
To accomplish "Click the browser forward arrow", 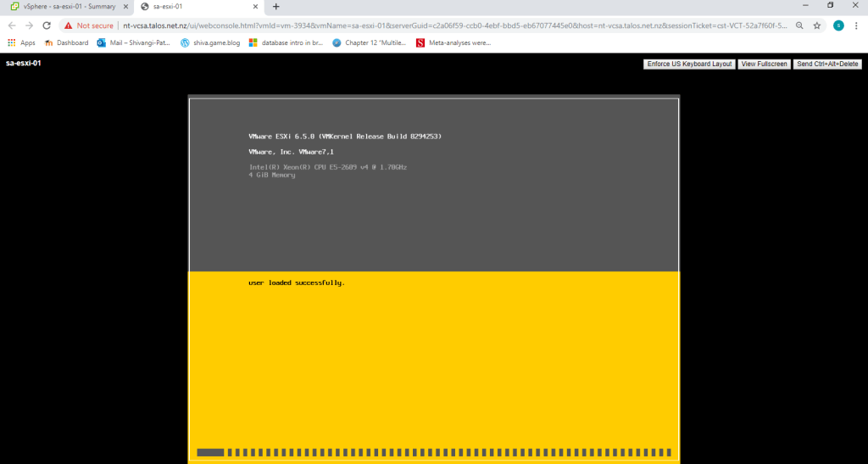I will (30, 25).
